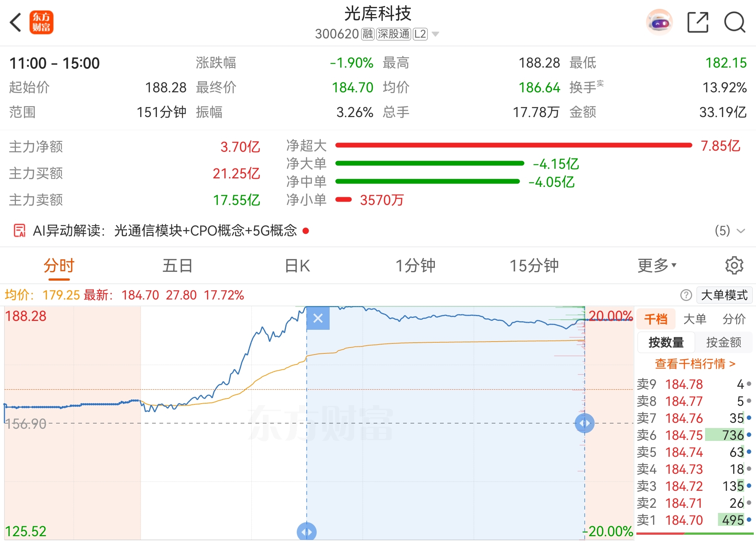Switch to 按金额 display option

click(x=724, y=342)
